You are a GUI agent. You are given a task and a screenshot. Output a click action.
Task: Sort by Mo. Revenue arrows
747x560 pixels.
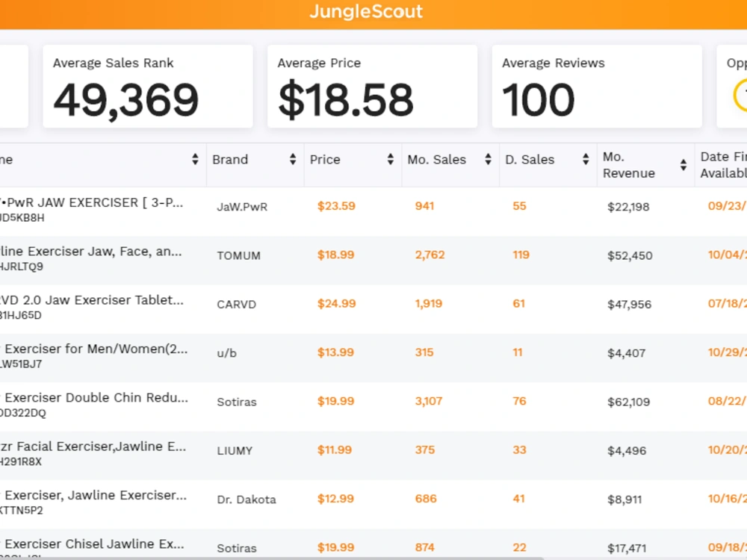[x=684, y=165]
